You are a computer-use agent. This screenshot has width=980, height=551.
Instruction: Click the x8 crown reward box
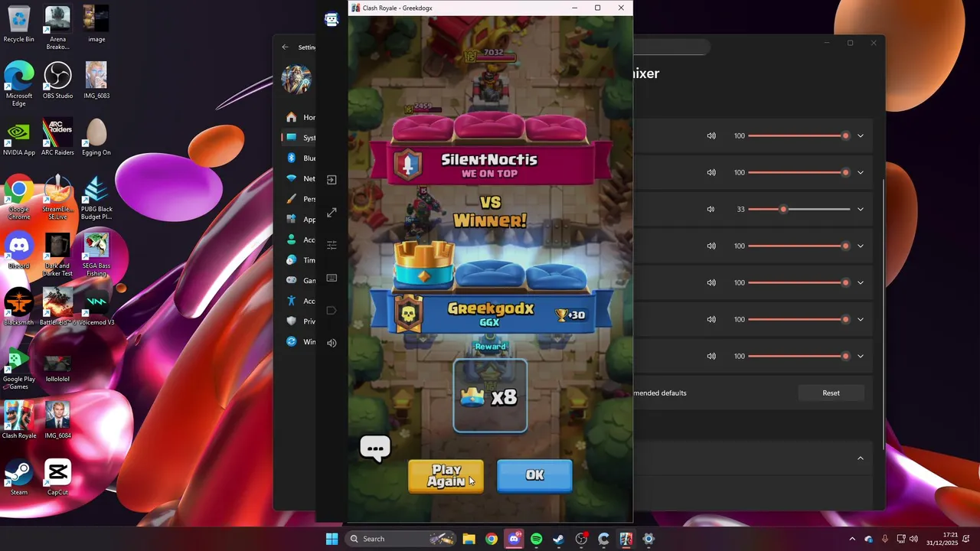pos(490,396)
